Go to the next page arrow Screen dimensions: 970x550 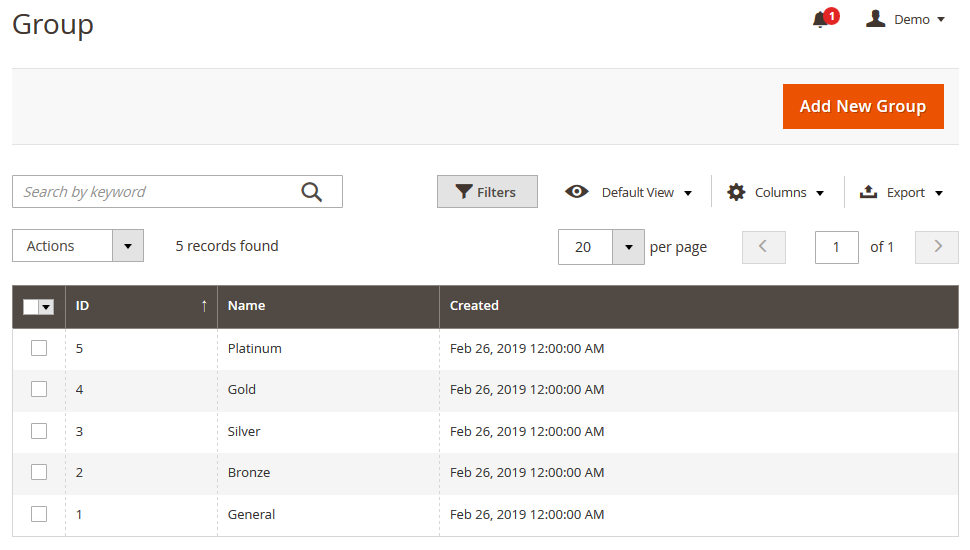(937, 247)
